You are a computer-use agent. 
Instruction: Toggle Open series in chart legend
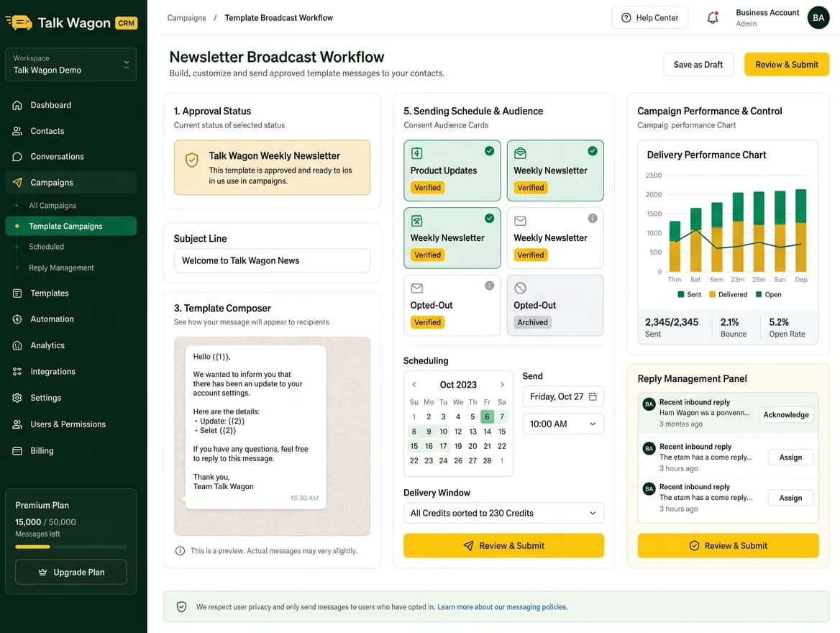(x=768, y=294)
